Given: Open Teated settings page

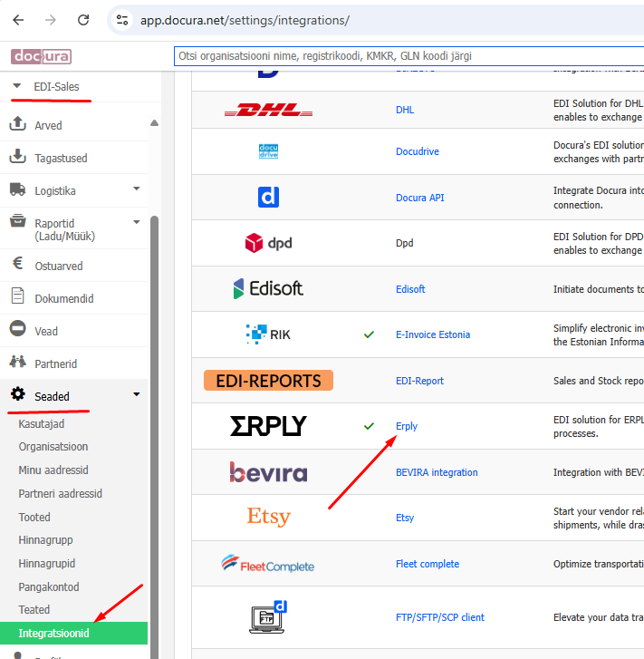Looking at the screenshot, I should click(34, 610).
